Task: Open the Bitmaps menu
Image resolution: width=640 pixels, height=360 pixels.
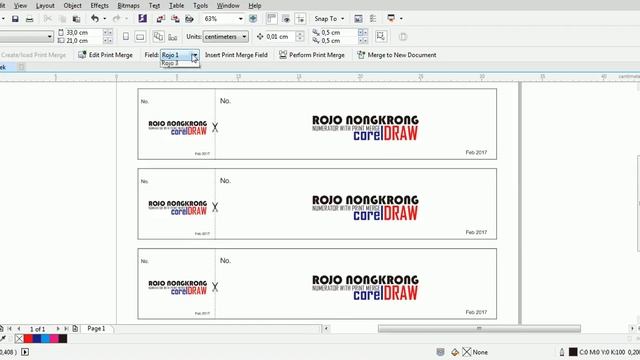Action: pyautogui.click(x=128, y=6)
